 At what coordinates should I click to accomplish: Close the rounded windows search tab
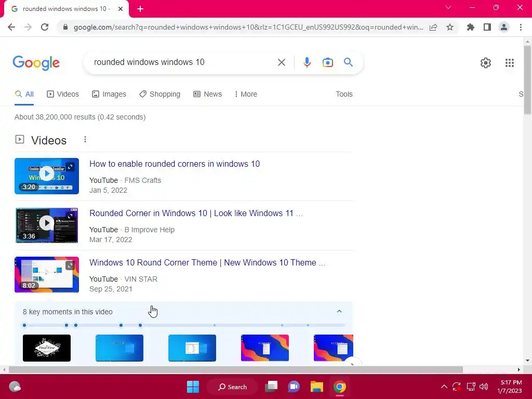pos(120,9)
